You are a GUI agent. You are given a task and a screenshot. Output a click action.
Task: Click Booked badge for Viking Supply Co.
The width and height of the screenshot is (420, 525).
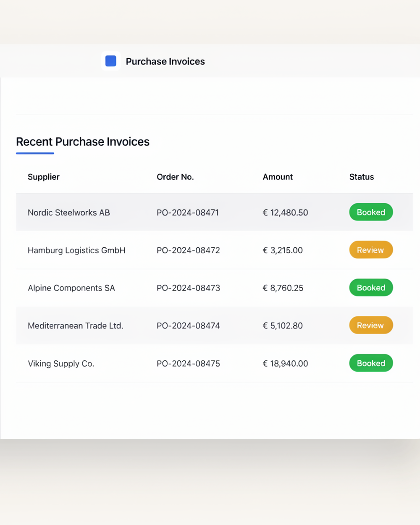371,363
